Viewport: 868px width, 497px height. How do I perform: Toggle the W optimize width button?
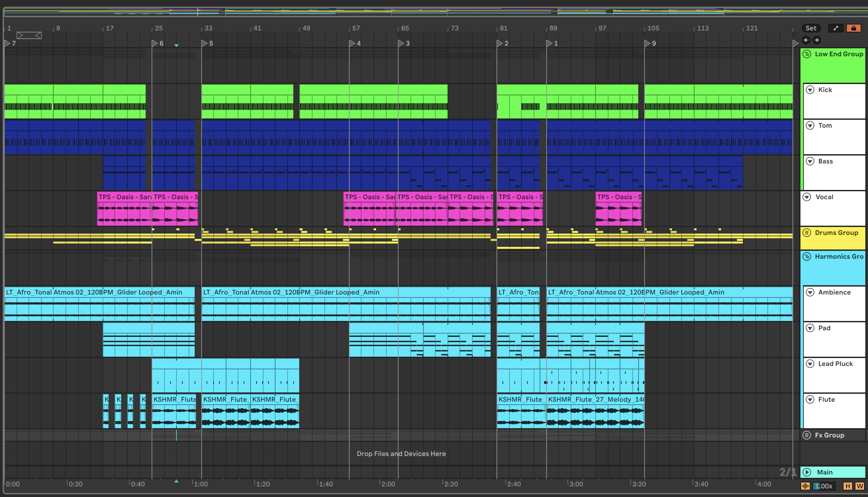(859, 486)
